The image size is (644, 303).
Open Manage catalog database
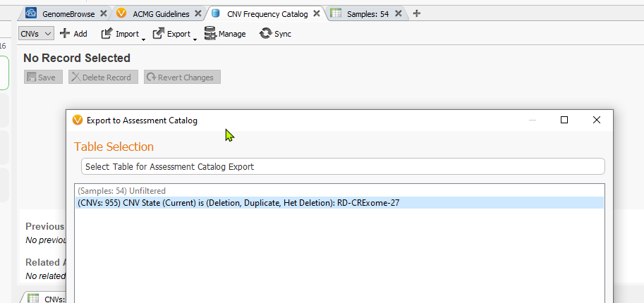tap(225, 34)
